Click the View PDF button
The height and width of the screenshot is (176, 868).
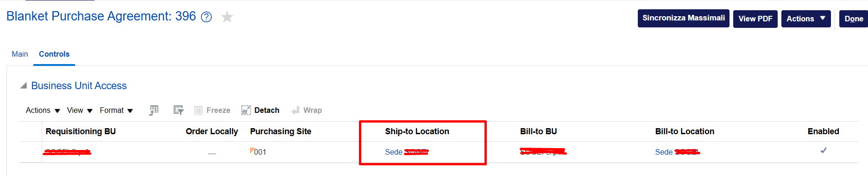coord(755,19)
